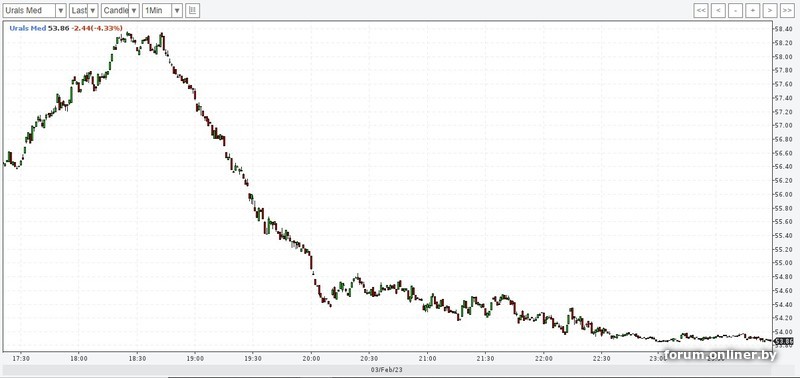
Task: Click the 17:30 time axis label
Action: (21, 358)
